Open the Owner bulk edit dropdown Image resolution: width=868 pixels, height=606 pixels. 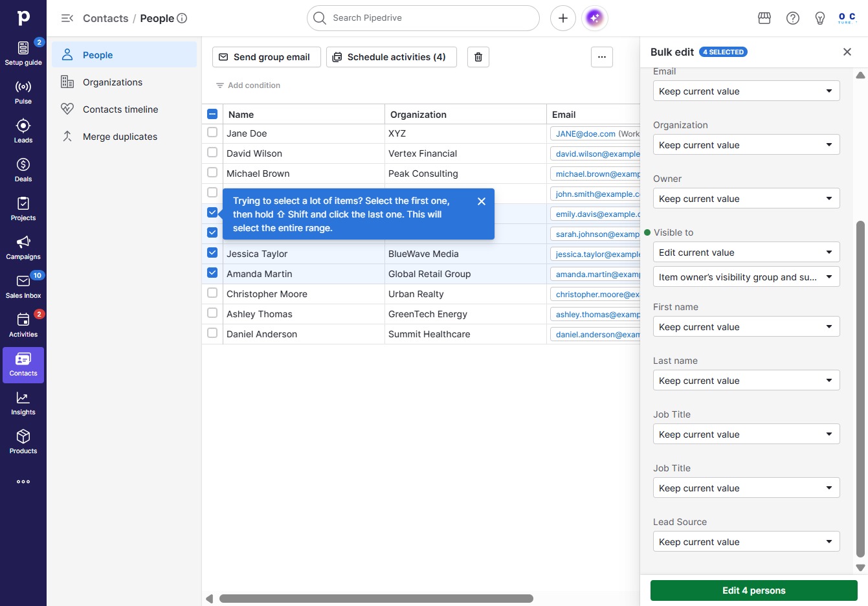[746, 199]
